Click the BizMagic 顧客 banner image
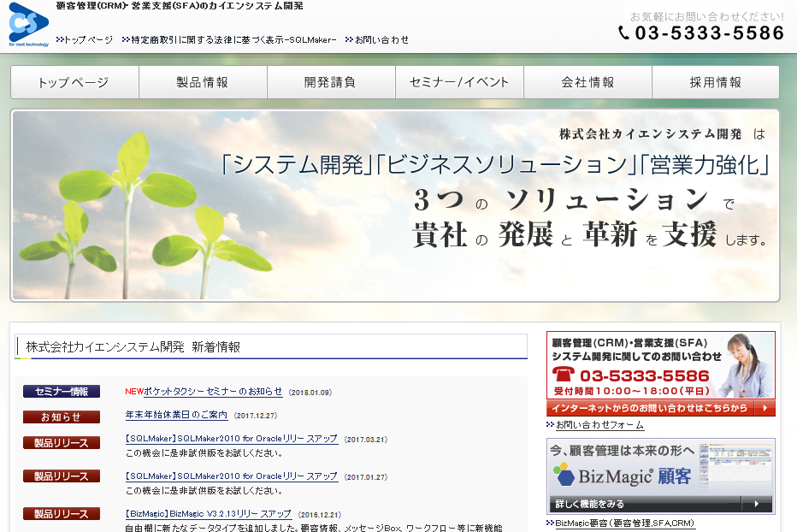 coord(661,476)
